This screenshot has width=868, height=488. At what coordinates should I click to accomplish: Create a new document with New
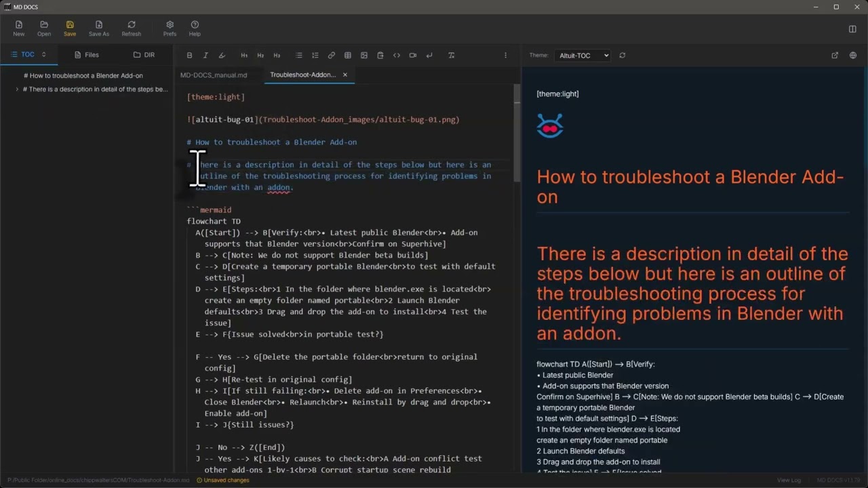tap(18, 28)
